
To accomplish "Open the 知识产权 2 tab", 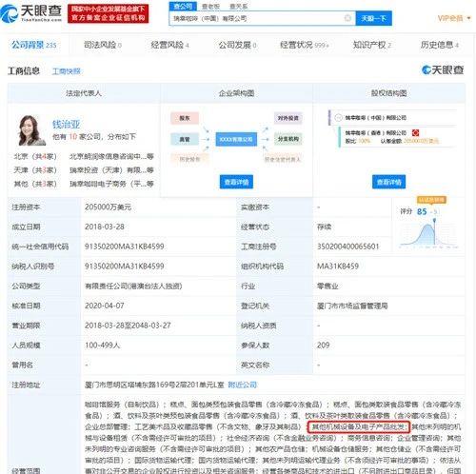I will tap(372, 45).
